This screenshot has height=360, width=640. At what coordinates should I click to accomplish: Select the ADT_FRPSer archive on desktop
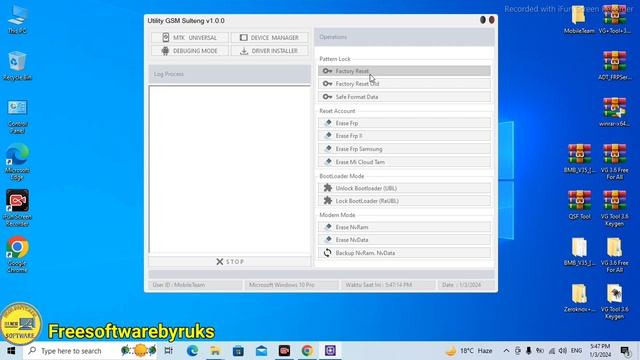click(x=615, y=66)
